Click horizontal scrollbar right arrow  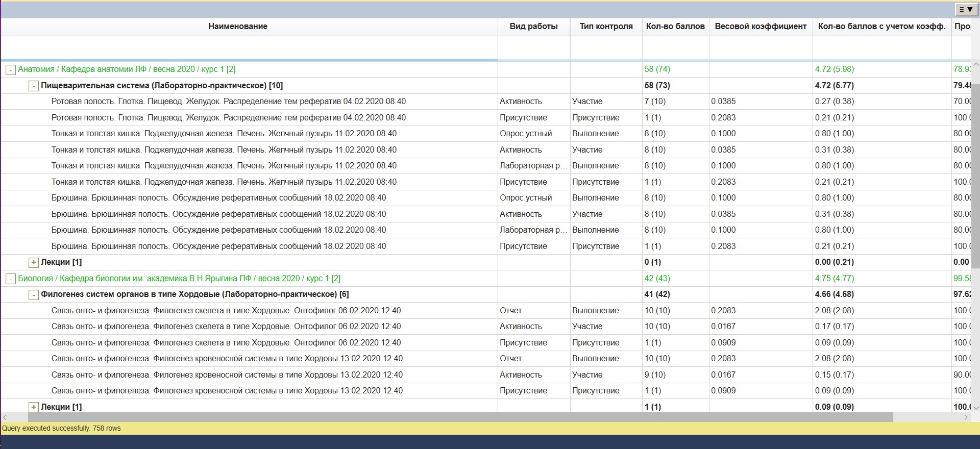pyautogui.click(x=966, y=417)
